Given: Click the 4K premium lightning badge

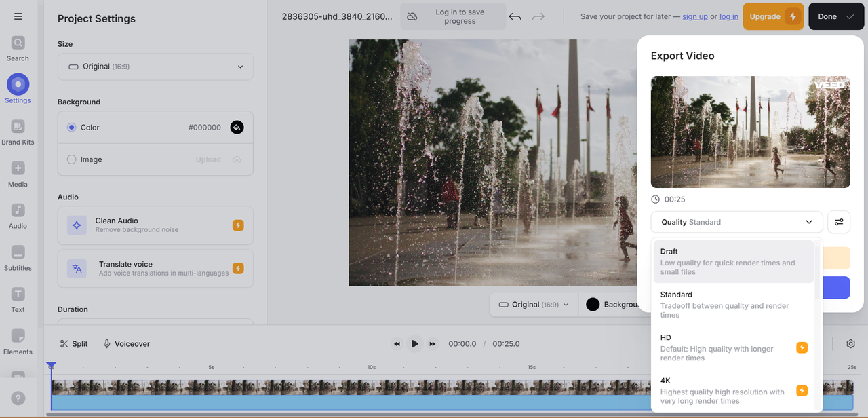Looking at the screenshot, I should tap(802, 390).
